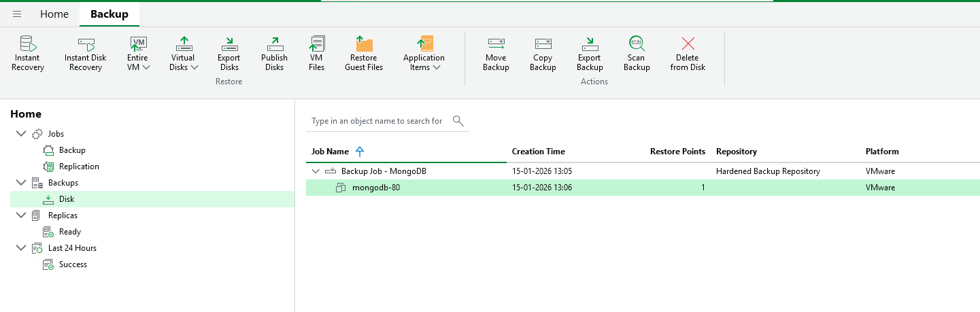Click the Move Backup action
The image size is (980, 312).
[x=496, y=53]
